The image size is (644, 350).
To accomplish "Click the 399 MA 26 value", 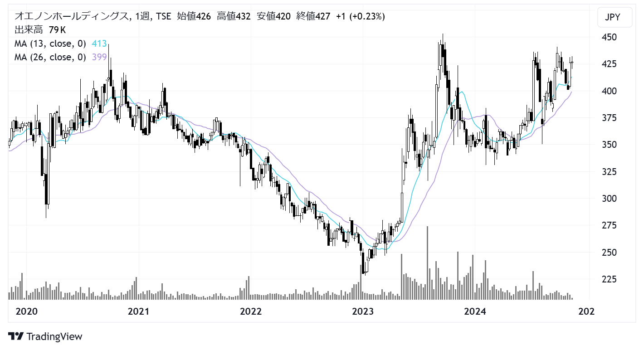I will tap(99, 57).
